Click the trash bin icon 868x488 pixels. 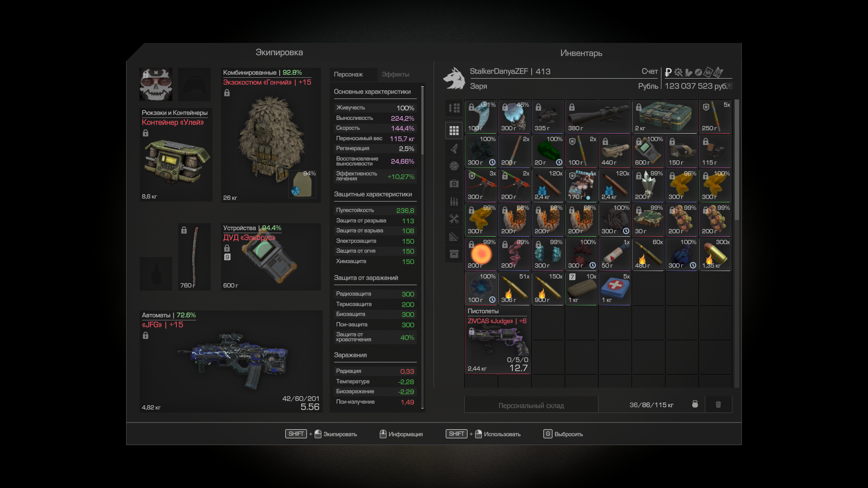pos(718,404)
